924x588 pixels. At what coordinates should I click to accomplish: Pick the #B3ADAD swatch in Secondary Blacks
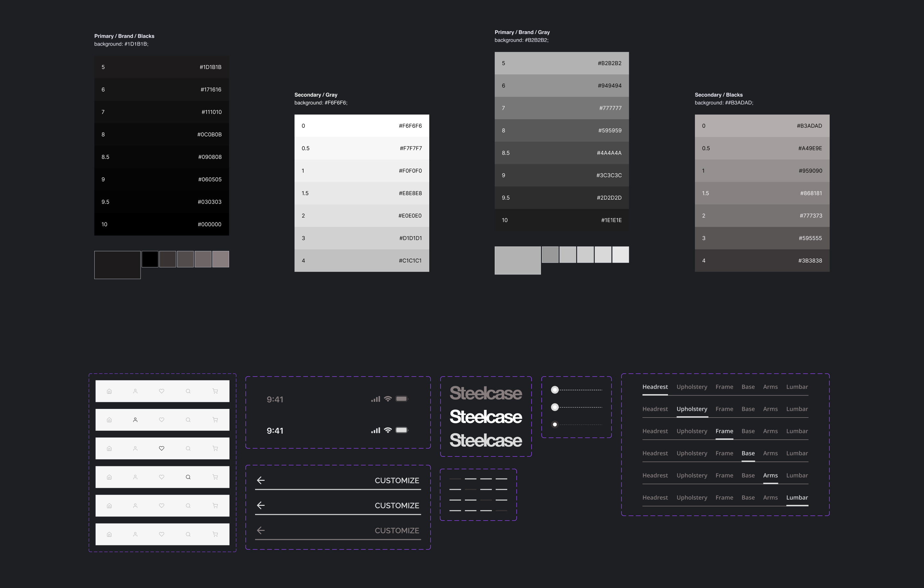coord(762,126)
